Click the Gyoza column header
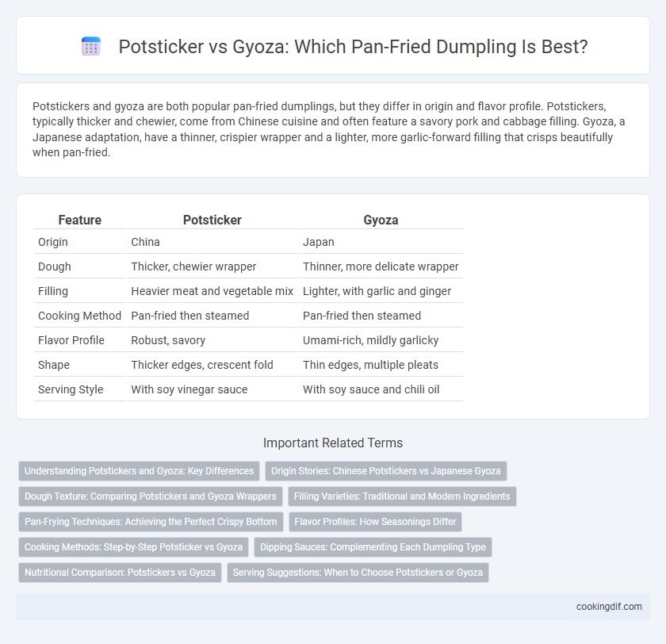This screenshot has height=644, width=666. [x=381, y=220]
